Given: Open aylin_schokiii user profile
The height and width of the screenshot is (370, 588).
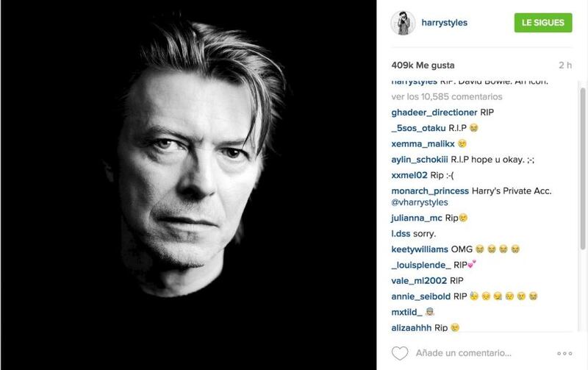Looking at the screenshot, I should coord(420,160).
